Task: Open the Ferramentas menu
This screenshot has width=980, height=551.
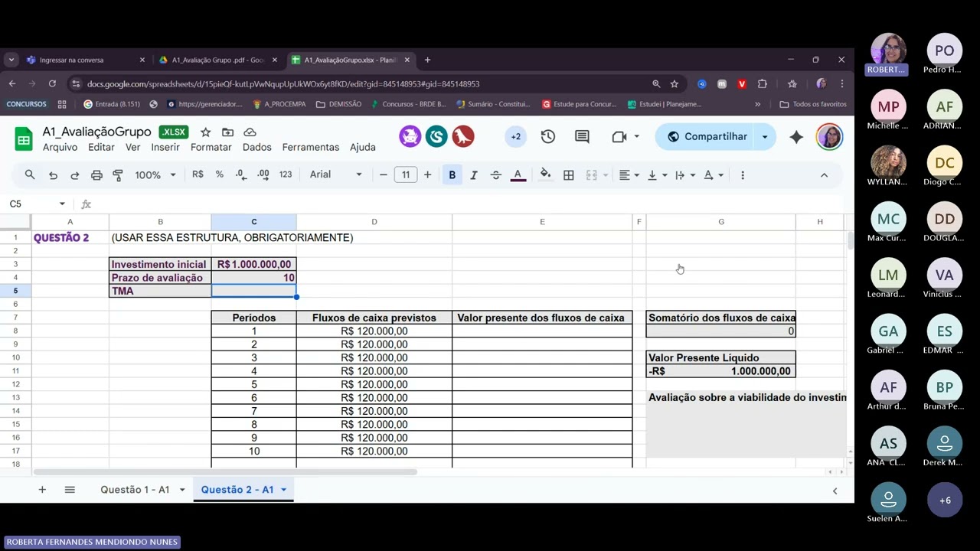Action: click(311, 147)
